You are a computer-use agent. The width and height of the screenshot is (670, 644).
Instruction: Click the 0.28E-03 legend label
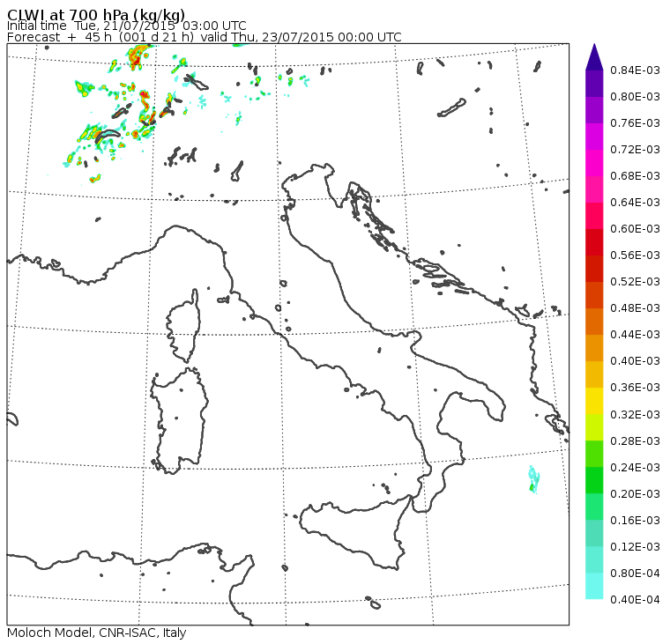(x=635, y=441)
